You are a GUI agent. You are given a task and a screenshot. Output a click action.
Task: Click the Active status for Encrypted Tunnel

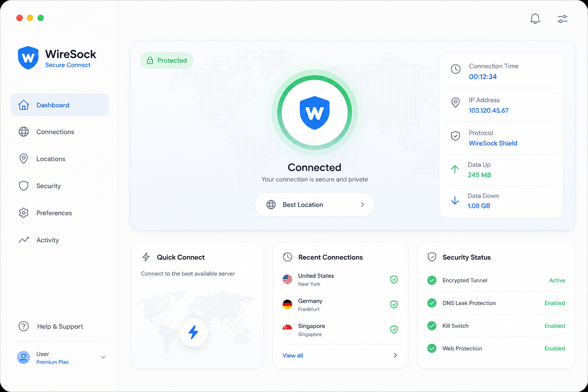click(x=557, y=280)
